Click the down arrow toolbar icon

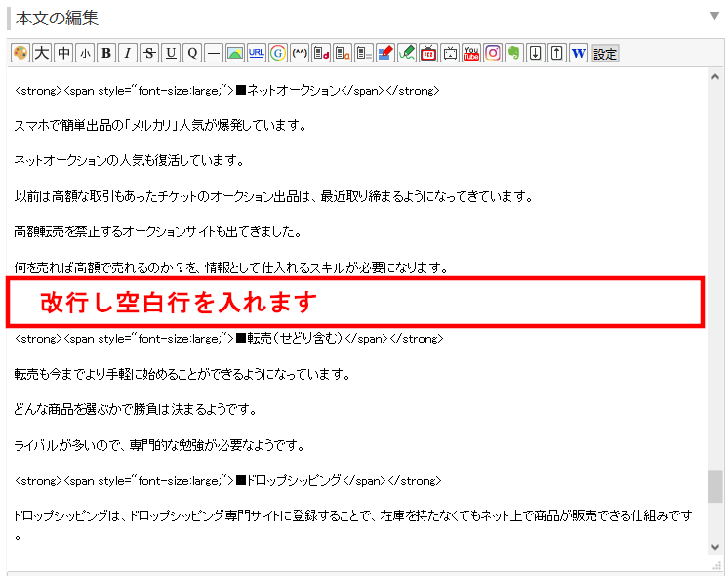click(x=536, y=53)
